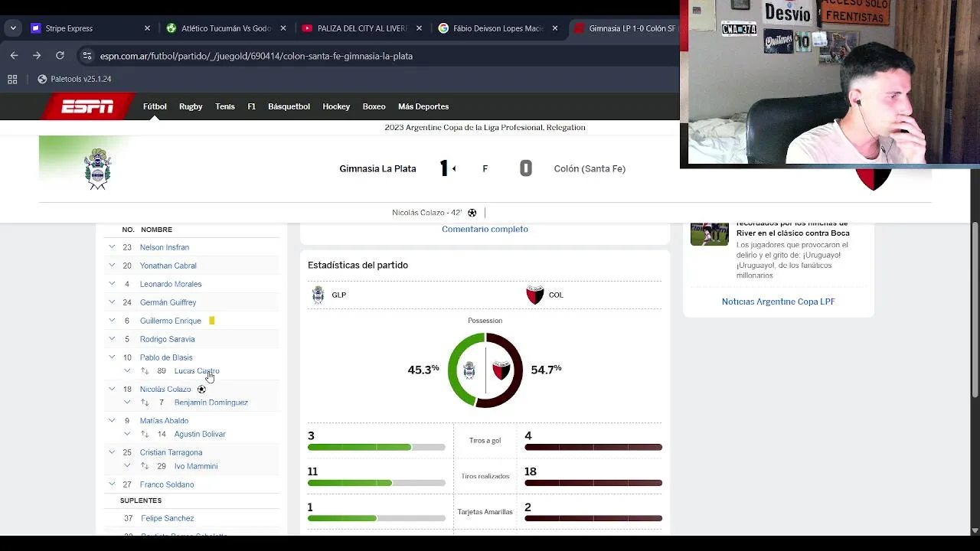This screenshot has height=551, width=980.
Task: Click the substitution arrows icon next to Agustín Bolívar
Action: tap(145, 434)
